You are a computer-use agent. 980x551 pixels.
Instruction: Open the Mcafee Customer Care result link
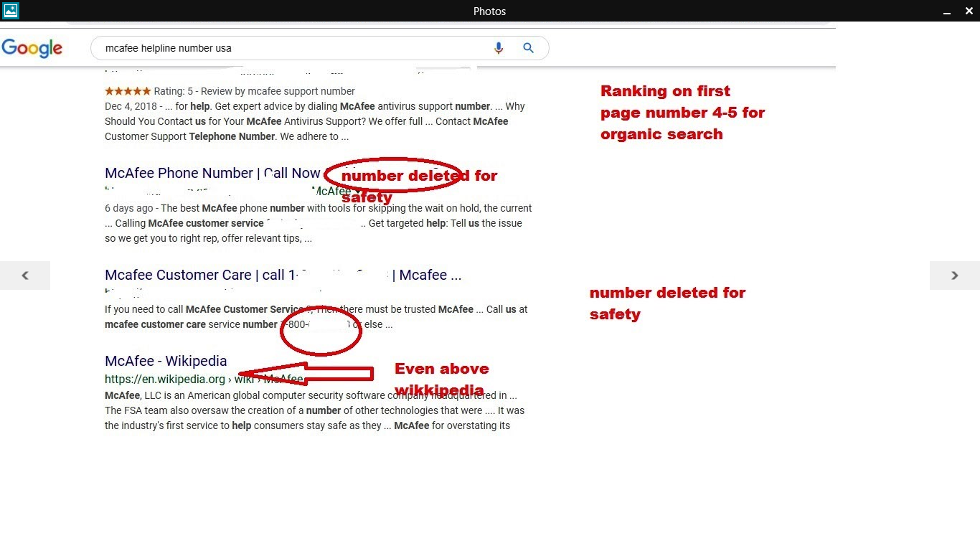point(283,275)
